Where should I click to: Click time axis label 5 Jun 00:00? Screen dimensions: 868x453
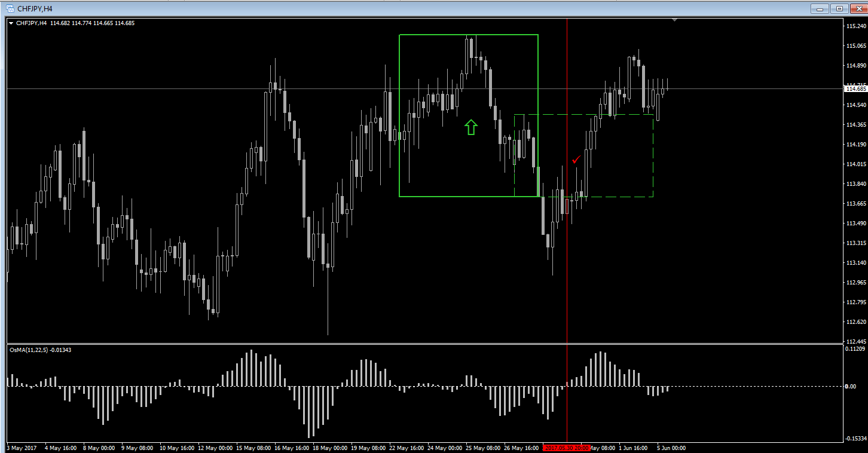[x=671, y=448]
